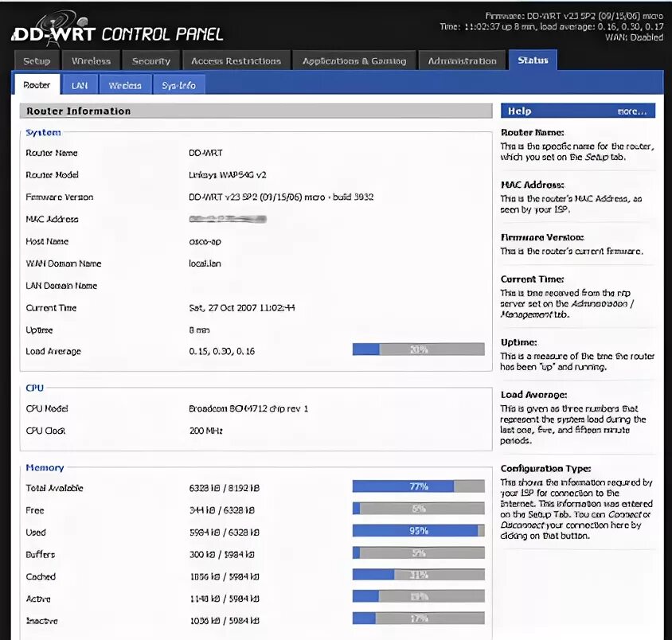The height and width of the screenshot is (640, 672).
Task: Select the Router sub-tab
Action: click(37, 84)
